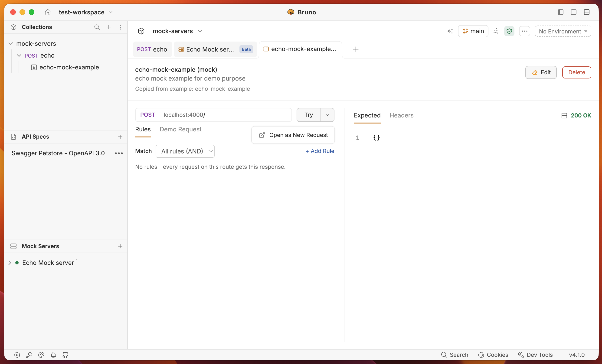The width and height of the screenshot is (602, 364).
Task: Open a new tab with the plus button
Action: [x=356, y=49]
